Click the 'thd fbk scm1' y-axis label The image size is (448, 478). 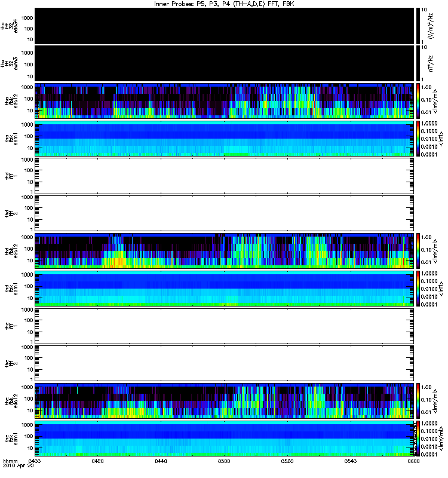[x=11, y=289]
